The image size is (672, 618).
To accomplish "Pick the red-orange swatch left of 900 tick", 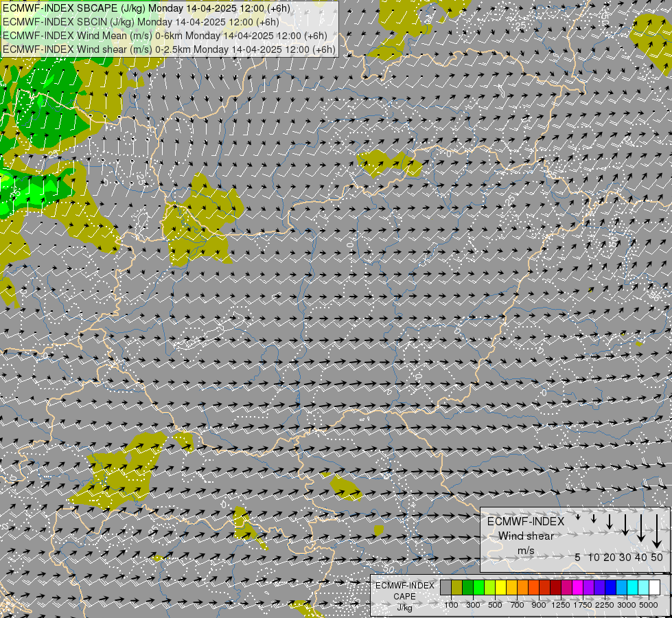I will tap(533, 587).
